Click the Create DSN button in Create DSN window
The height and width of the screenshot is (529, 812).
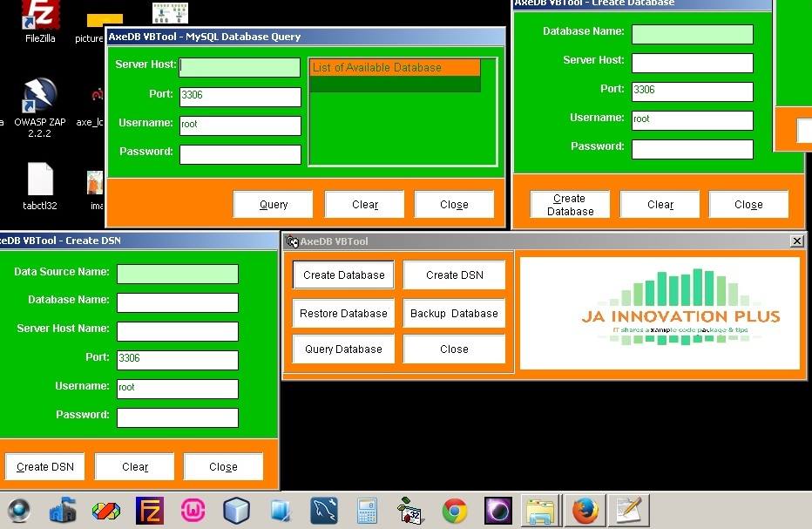44,466
